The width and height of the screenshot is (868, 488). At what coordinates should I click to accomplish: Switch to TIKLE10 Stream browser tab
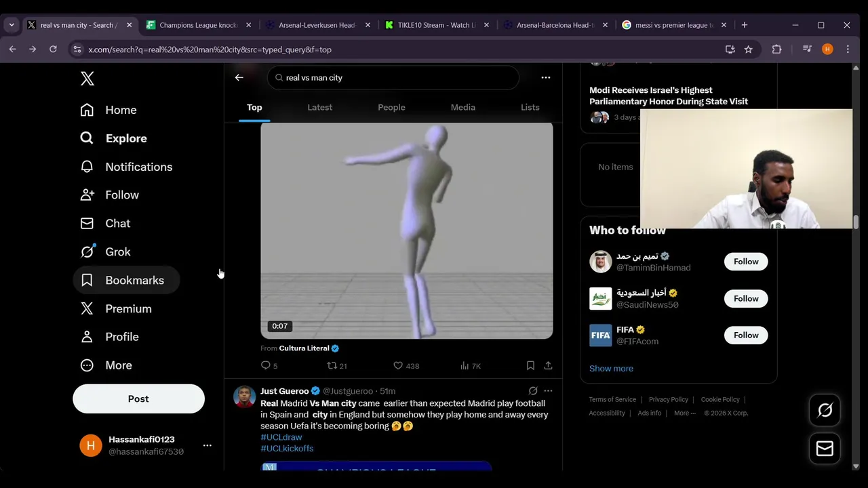[437, 25]
